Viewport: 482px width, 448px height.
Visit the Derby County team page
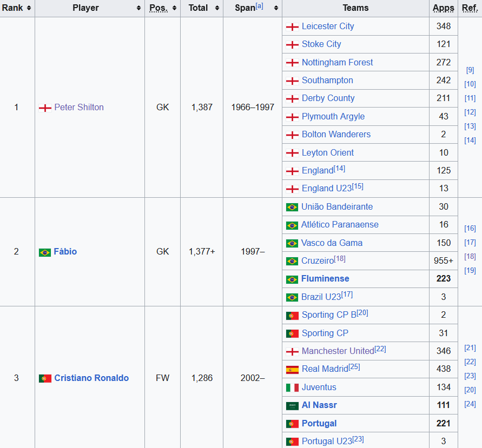pos(328,98)
